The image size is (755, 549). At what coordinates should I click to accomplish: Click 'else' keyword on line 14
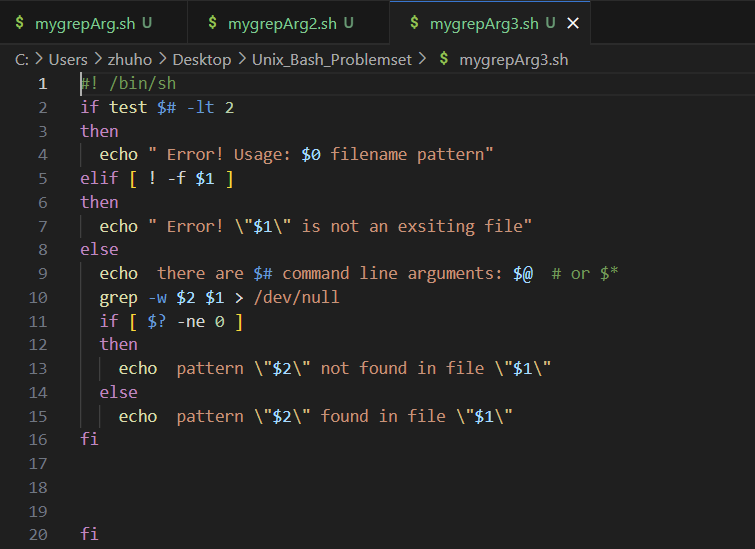click(118, 392)
